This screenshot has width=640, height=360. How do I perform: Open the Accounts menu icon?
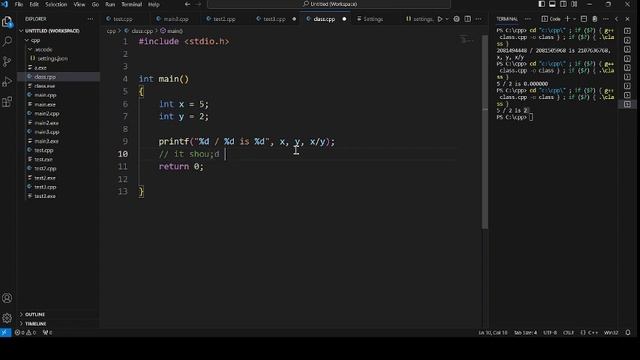point(7,298)
